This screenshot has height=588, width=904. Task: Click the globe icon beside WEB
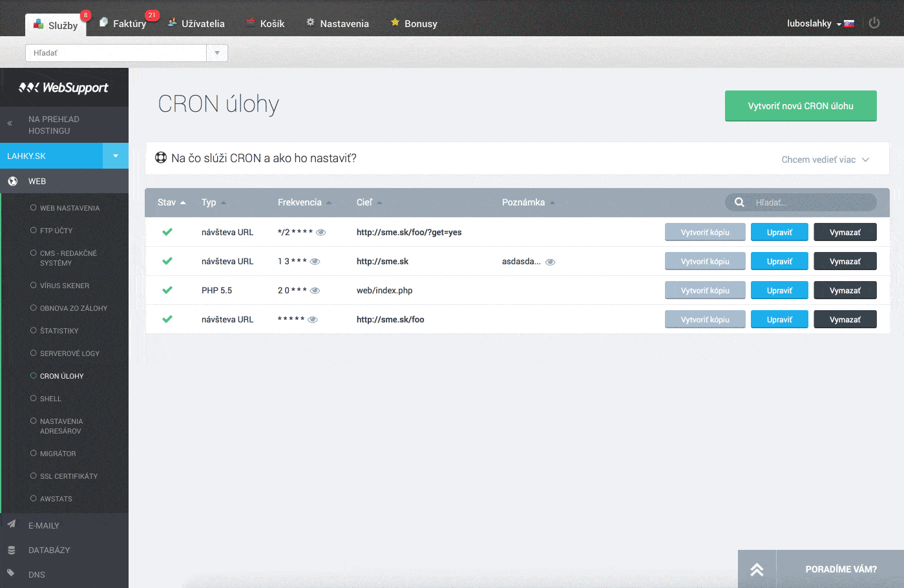click(x=12, y=182)
